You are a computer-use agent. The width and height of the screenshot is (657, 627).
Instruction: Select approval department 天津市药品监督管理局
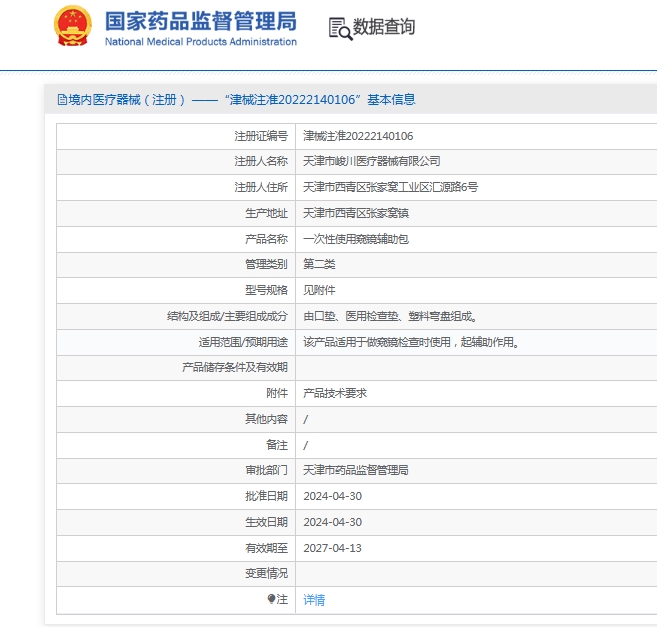tap(356, 470)
